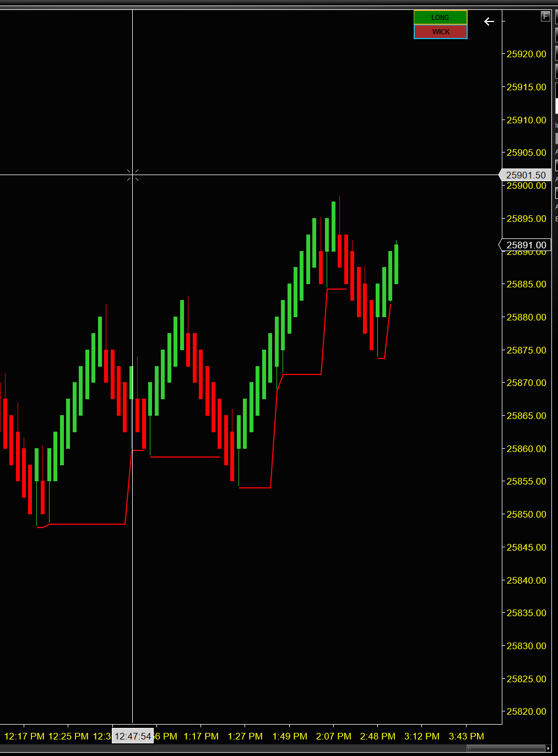Click the 12:47:54 crosshair time marker
The image size is (558, 756).
pos(133,736)
